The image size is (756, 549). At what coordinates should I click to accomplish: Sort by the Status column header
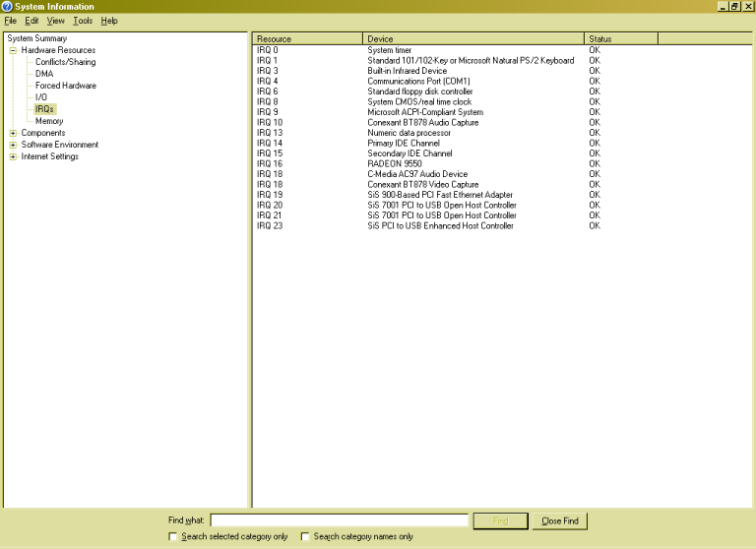(621, 39)
